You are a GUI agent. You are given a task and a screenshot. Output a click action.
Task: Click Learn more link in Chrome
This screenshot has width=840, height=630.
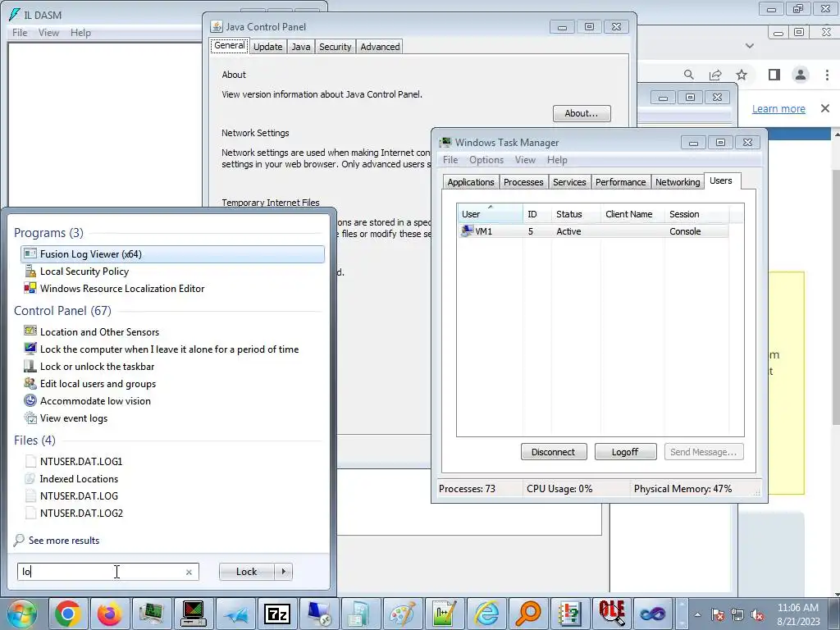pyautogui.click(x=778, y=109)
